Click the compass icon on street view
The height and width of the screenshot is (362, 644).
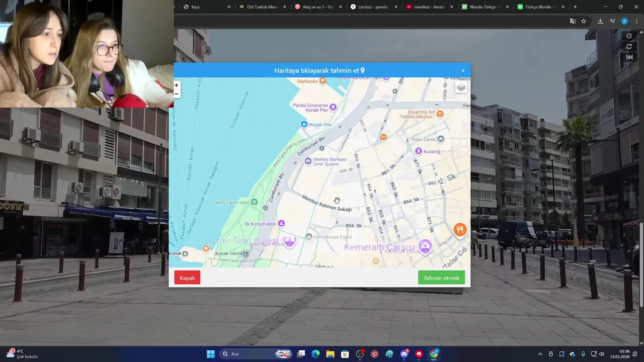pos(629,36)
